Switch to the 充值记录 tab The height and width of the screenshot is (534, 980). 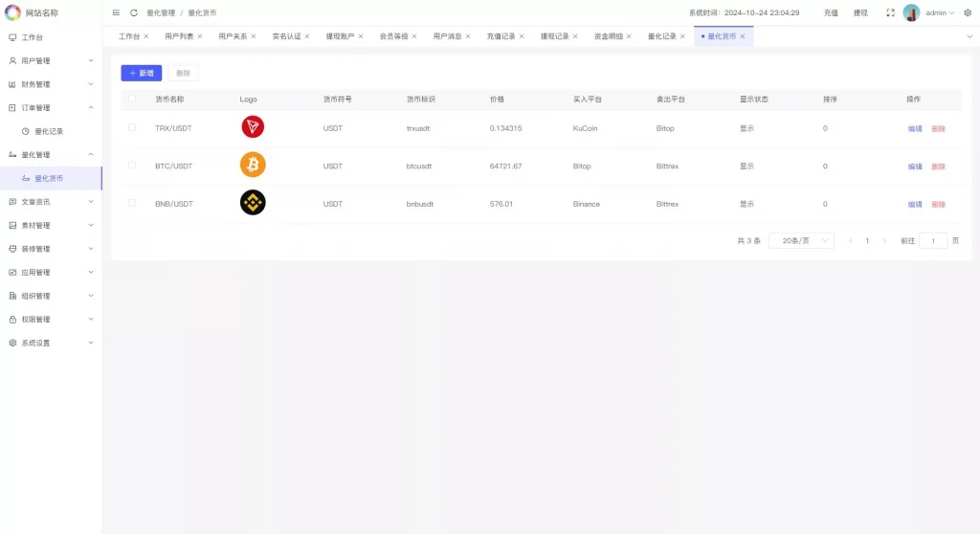(501, 36)
